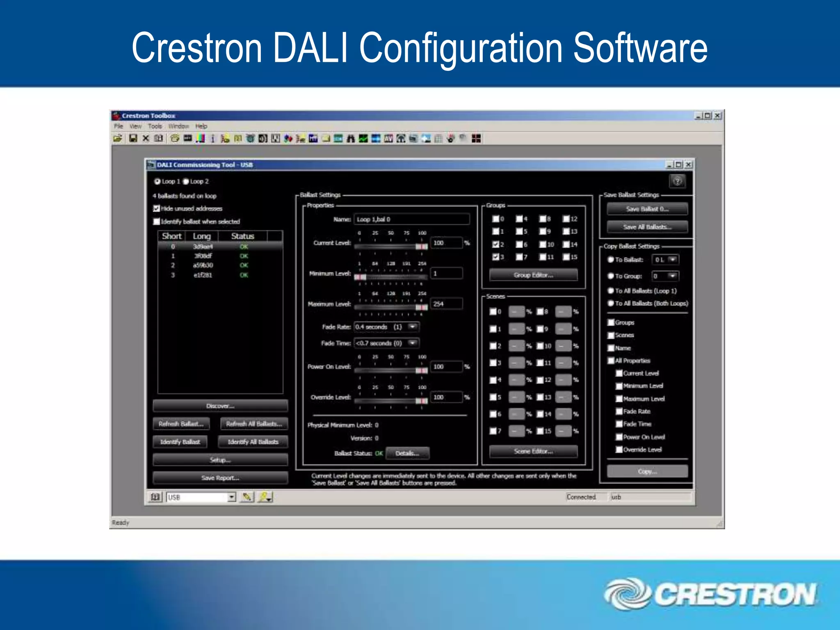Image resolution: width=840 pixels, height=630 pixels.
Task: Click the telephone icon in toolbar
Action: pos(175,139)
